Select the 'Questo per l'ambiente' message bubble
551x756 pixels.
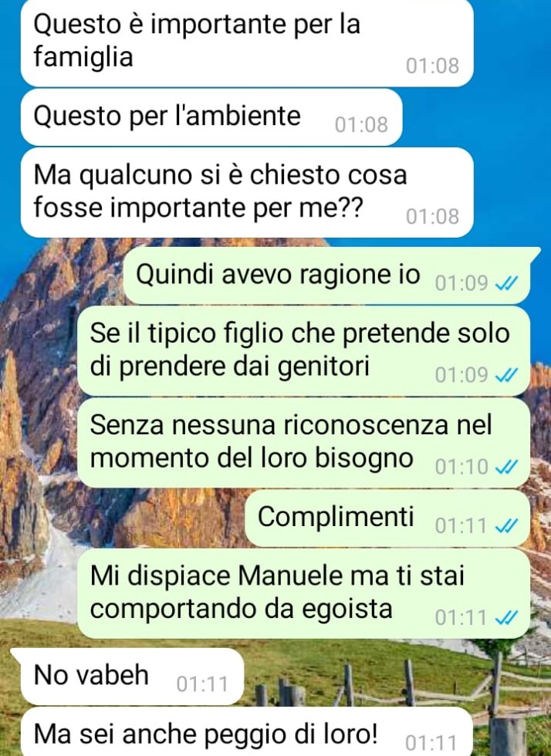(x=211, y=117)
